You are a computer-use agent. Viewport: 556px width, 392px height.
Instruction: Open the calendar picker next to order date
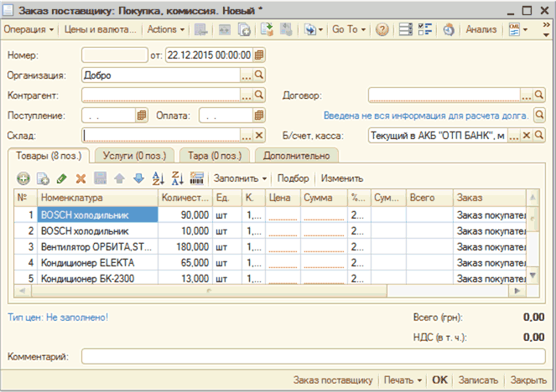pos(259,55)
